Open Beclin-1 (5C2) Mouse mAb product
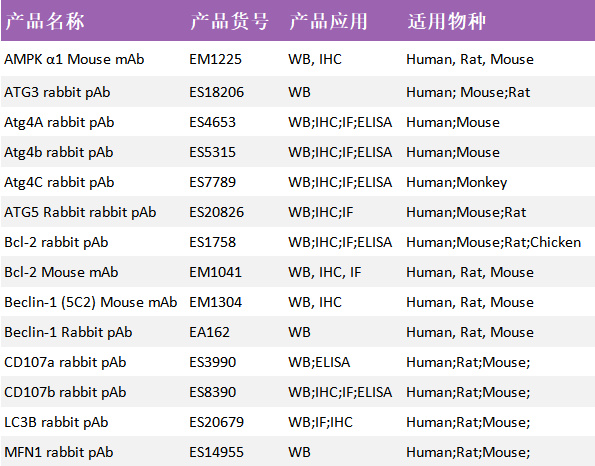The image size is (595, 466). pyautogui.click(x=91, y=302)
